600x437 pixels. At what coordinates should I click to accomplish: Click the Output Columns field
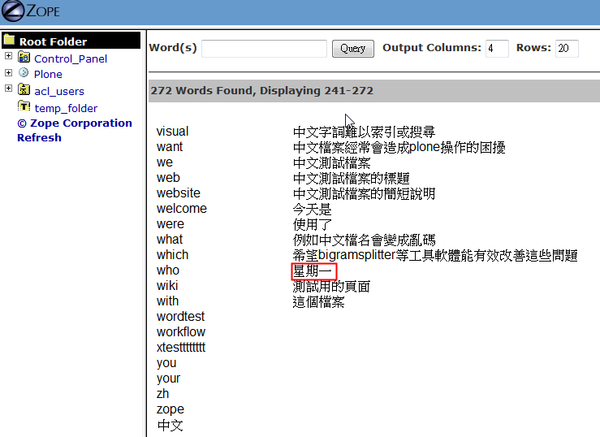pyautogui.click(x=497, y=49)
